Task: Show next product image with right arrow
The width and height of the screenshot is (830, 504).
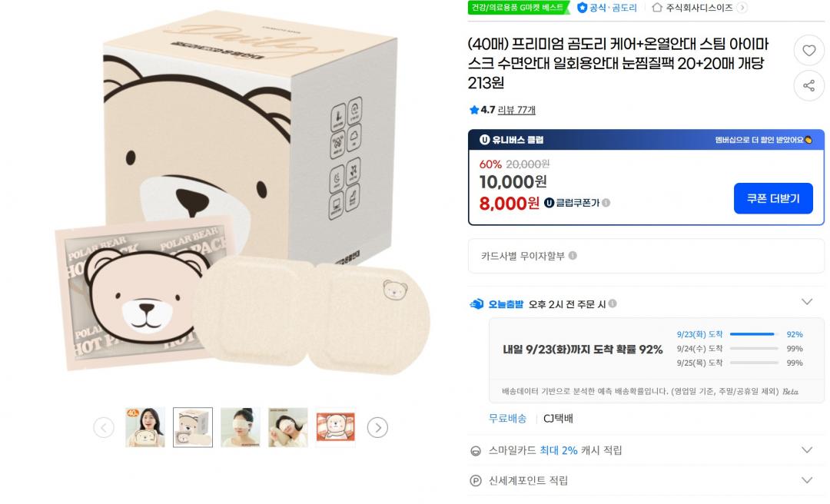Action: click(377, 427)
